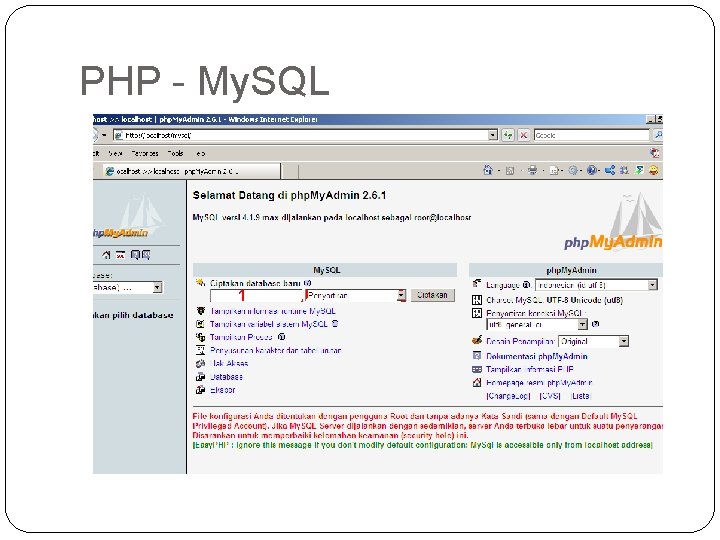The height and width of the screenshot is (540, 720).
Task: Click the icon beside Tampilkan Proses
Action: 200,337
